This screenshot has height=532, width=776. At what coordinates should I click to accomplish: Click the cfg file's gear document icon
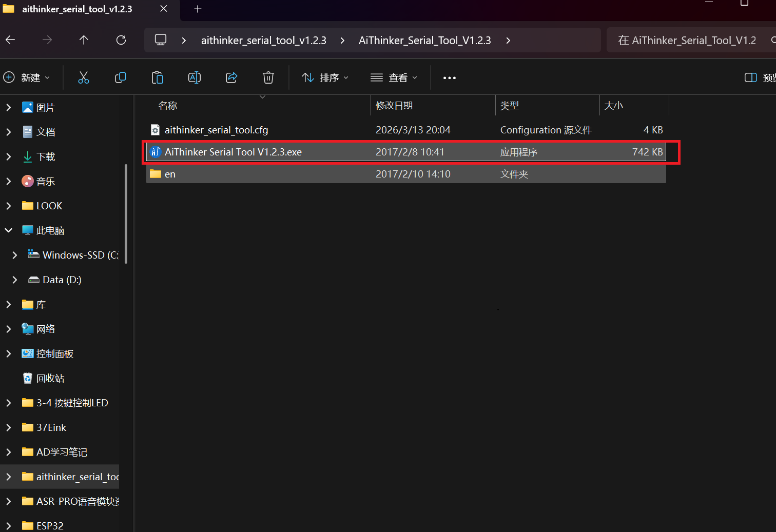coord(155,130)
